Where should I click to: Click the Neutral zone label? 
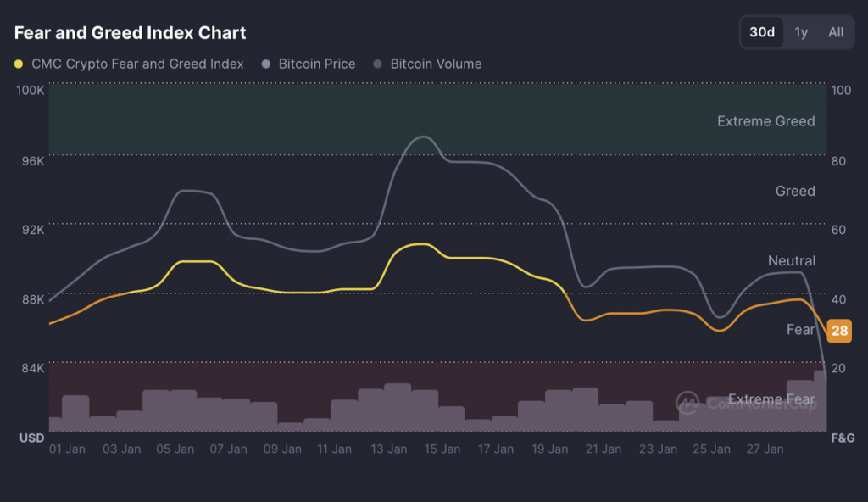pos(791,260)
